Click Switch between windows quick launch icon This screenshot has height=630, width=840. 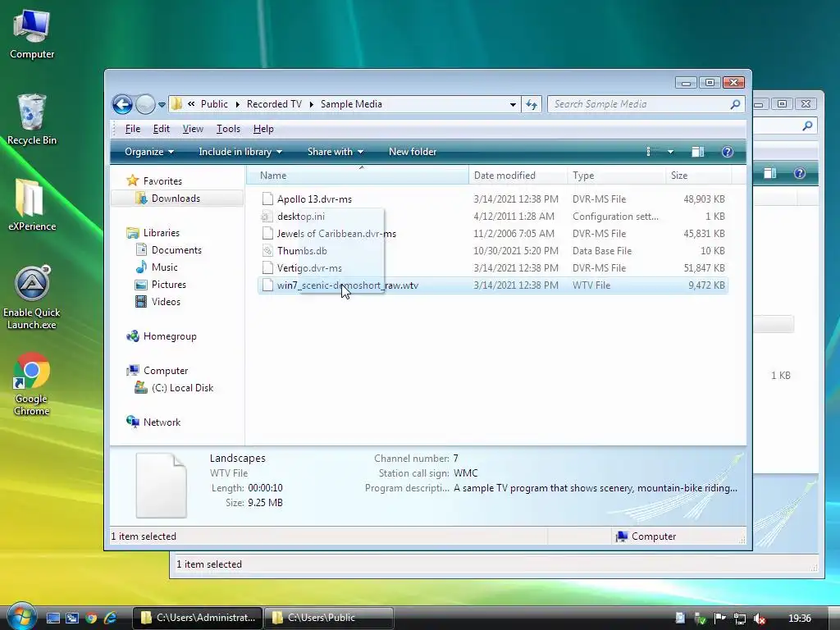coord(72,619)
